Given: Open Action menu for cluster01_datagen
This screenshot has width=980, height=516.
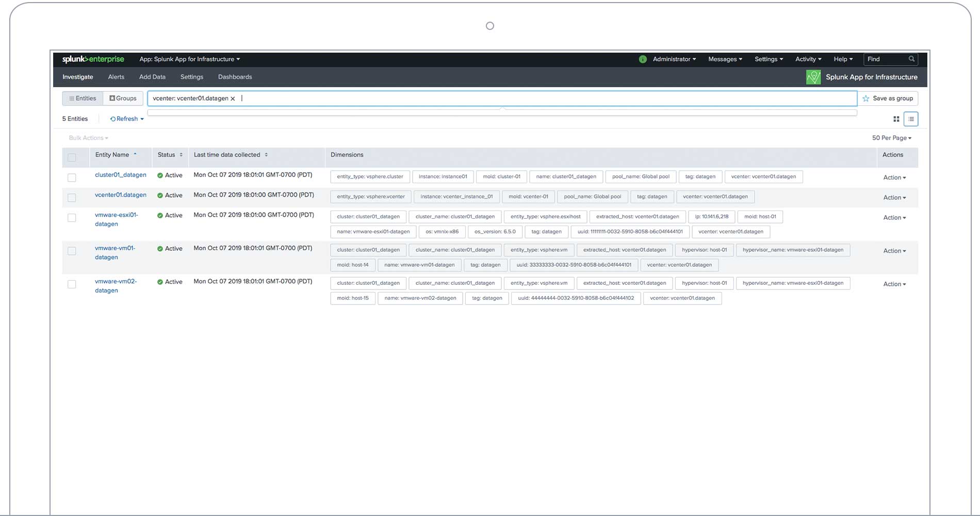Looking at the screenshot, I should click(894, 178).
